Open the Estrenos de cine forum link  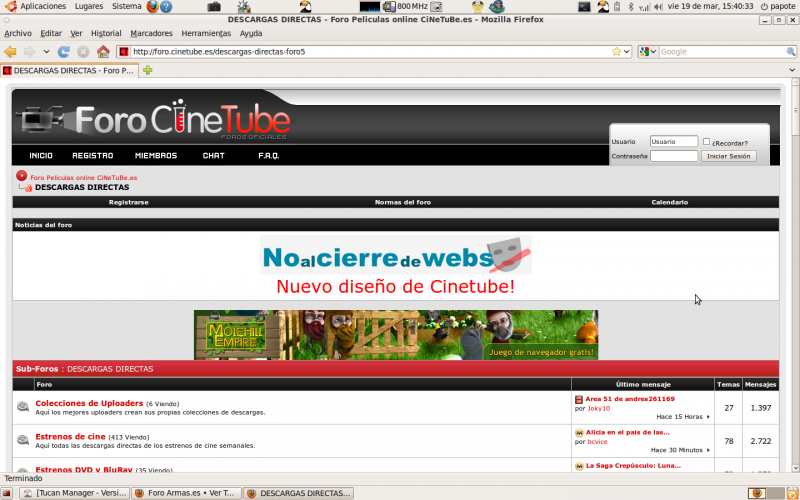pos(70,436)
